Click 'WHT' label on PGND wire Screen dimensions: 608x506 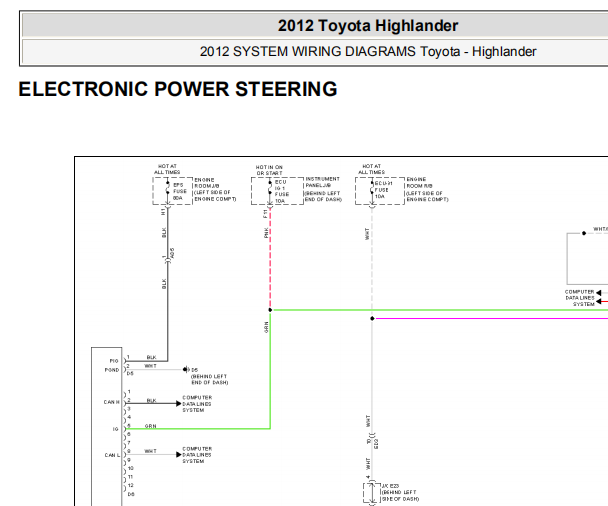[150, 366]
